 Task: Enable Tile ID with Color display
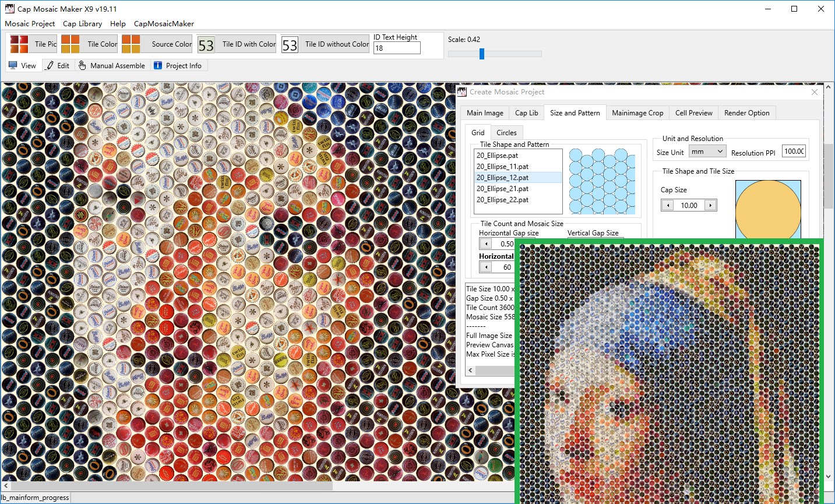click(x=237, y=44)
